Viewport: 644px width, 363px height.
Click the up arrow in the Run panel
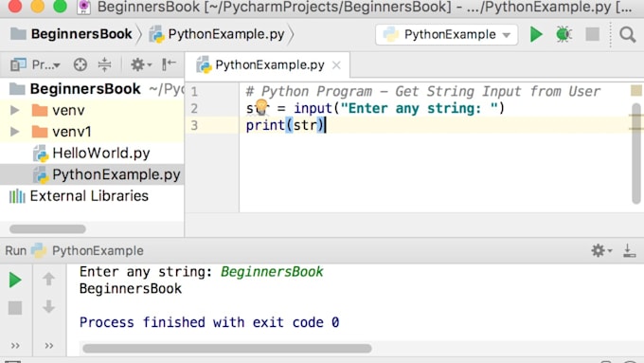pyautogui.click(x=48, y=280)
